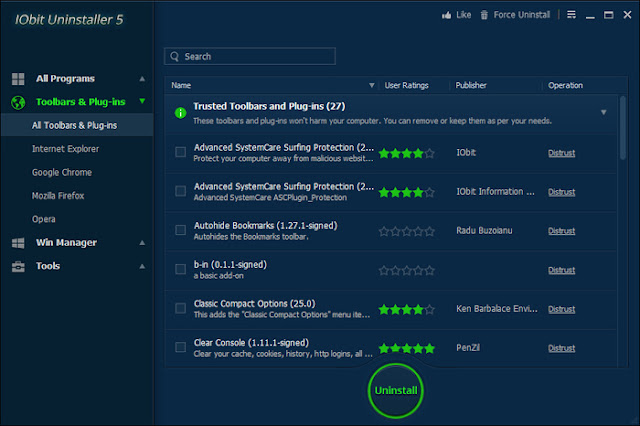The height and width of the screenshot is (426, 640).
Task: Click the Name column header
Action: tap(181, 85)
